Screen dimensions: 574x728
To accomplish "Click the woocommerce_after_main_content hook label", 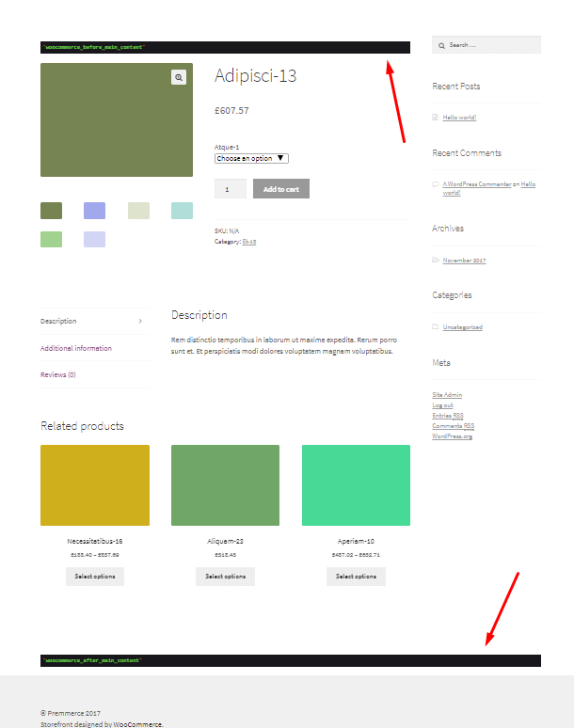I will pos(92,660).
